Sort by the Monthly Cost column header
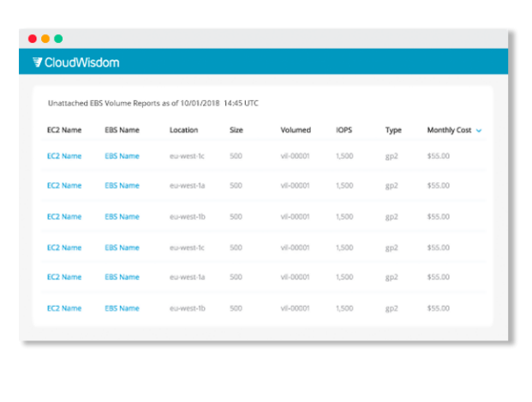Viewport: 532px width, 402px height. coord(449,130)
